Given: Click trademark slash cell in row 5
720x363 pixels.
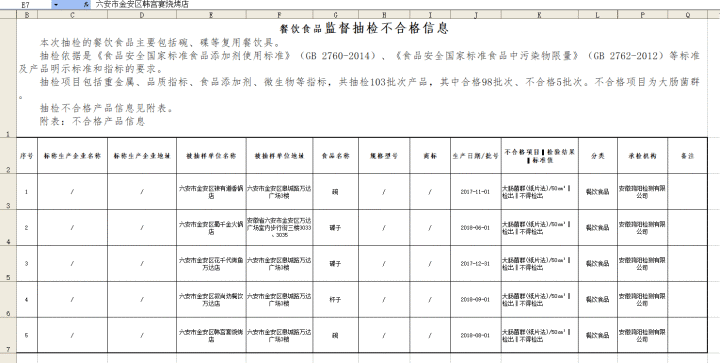Looking at the screenshot, I should [x=430, y=263].
